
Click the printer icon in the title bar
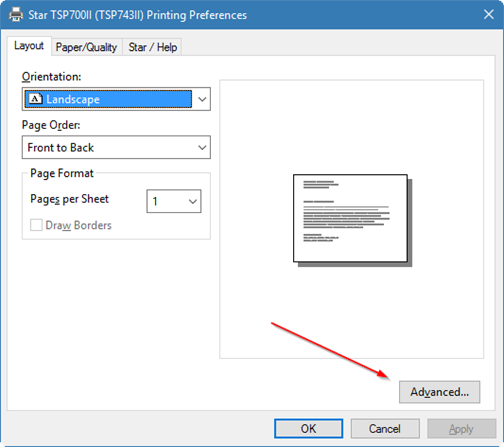[x=16, y=15]
